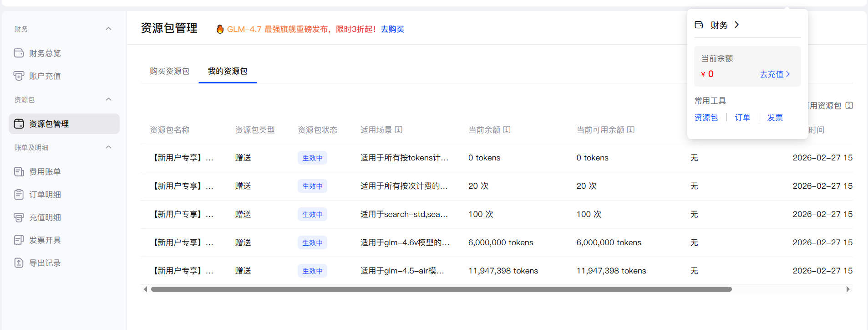Click the 资源包类型 column header
Viewport: 868px width, 330px height.
point(255,130)
